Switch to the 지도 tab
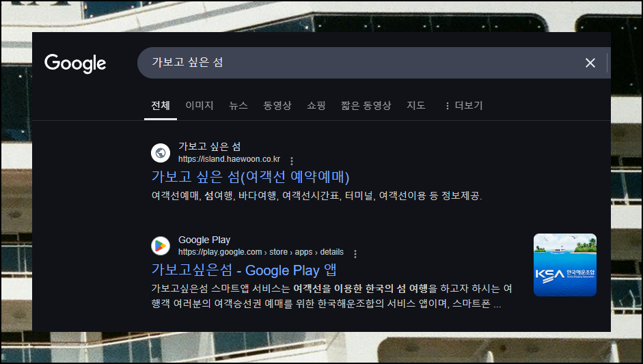Viewport: 643px width, 364px height. [x=416, y=106]
